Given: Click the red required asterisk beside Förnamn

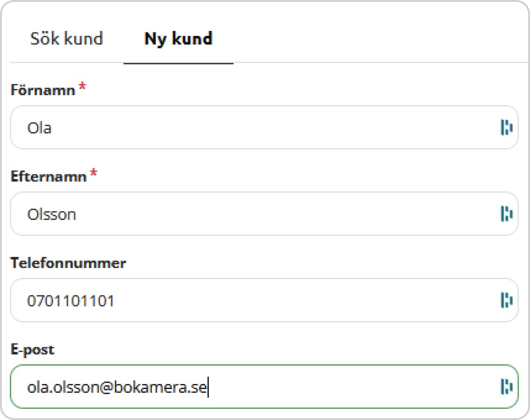Looking at the screenshot, I should pyautogui.click(x=83, y=87).
